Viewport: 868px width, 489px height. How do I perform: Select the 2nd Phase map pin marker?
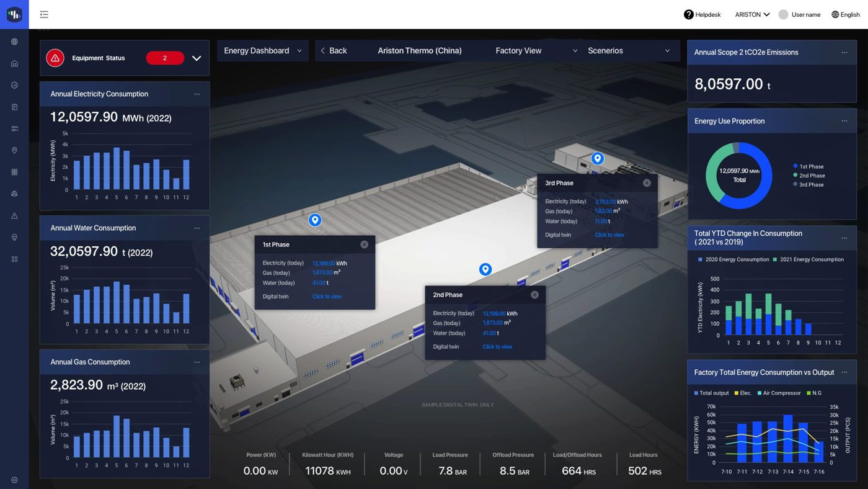tap(485, 269)
